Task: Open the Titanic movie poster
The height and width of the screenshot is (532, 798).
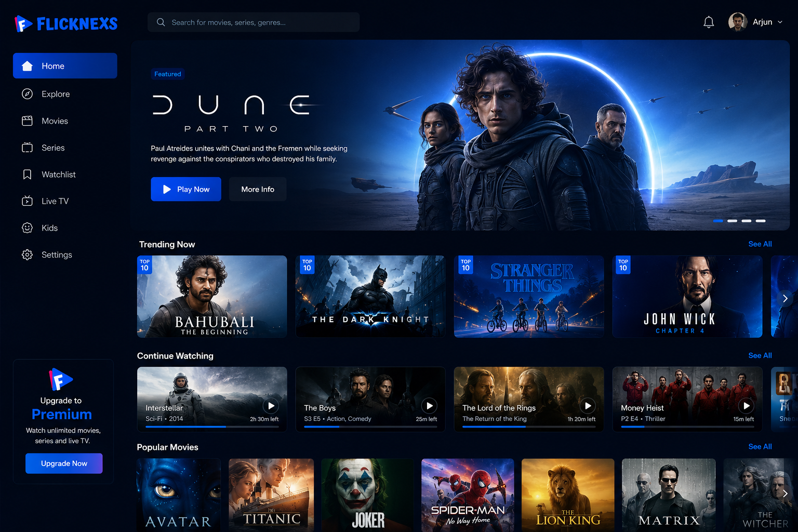Action: [271, 495]
